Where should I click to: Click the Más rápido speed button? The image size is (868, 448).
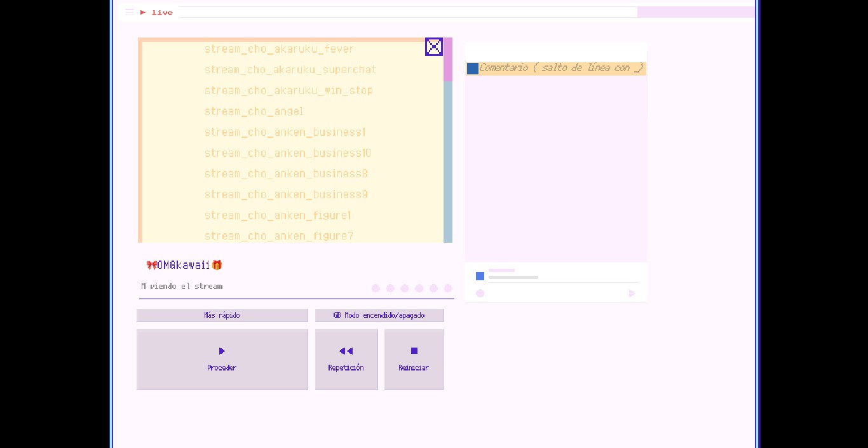pos(222,315)
